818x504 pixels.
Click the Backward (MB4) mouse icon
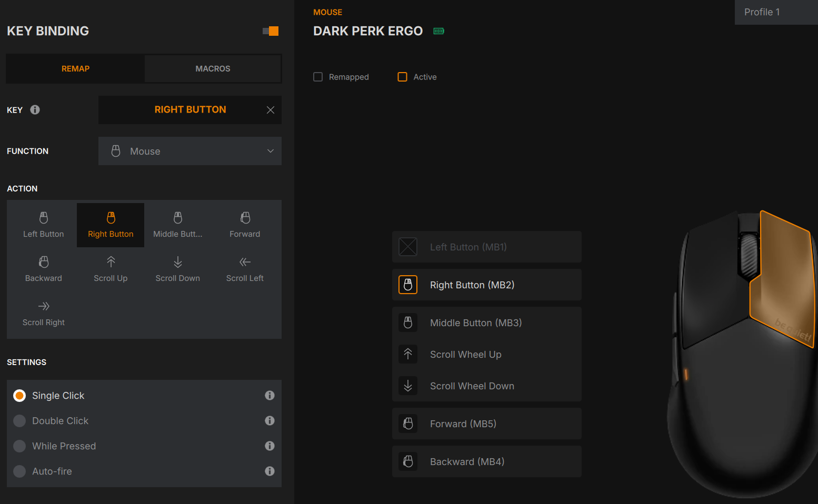(x=408, y=461)
